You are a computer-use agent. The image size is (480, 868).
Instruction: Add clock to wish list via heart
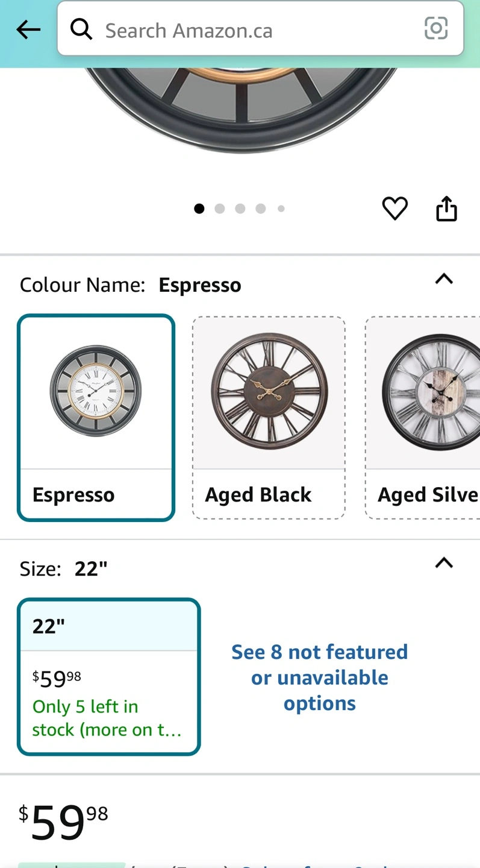pos(395,209)
